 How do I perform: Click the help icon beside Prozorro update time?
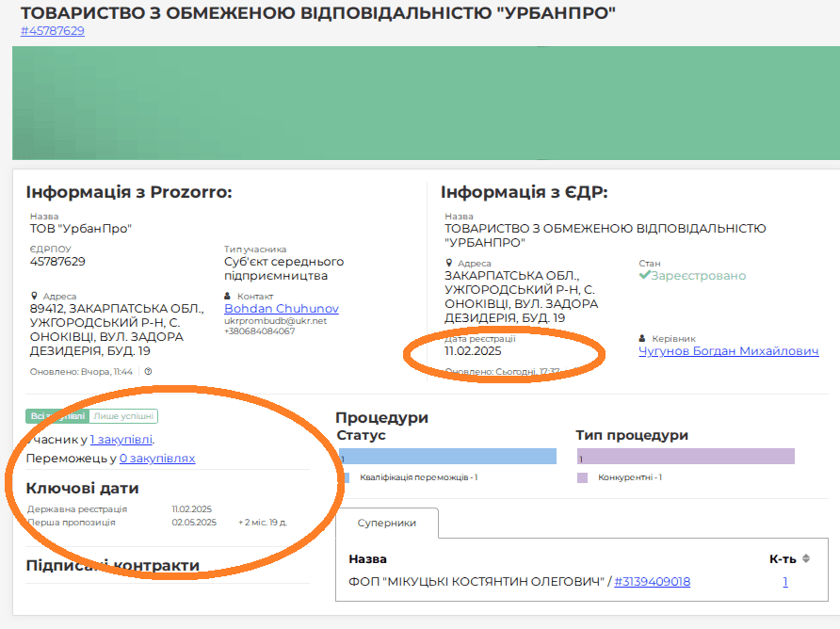coord(148,371)
